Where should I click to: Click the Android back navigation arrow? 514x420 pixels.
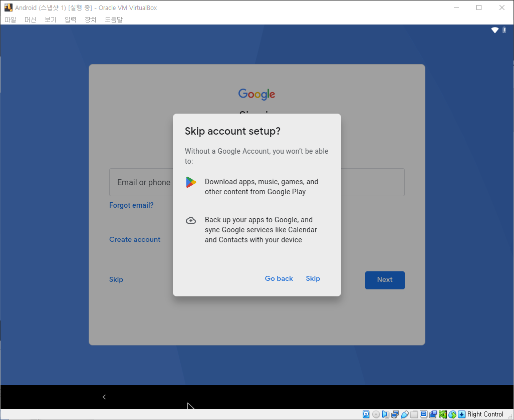coord(104,397)
